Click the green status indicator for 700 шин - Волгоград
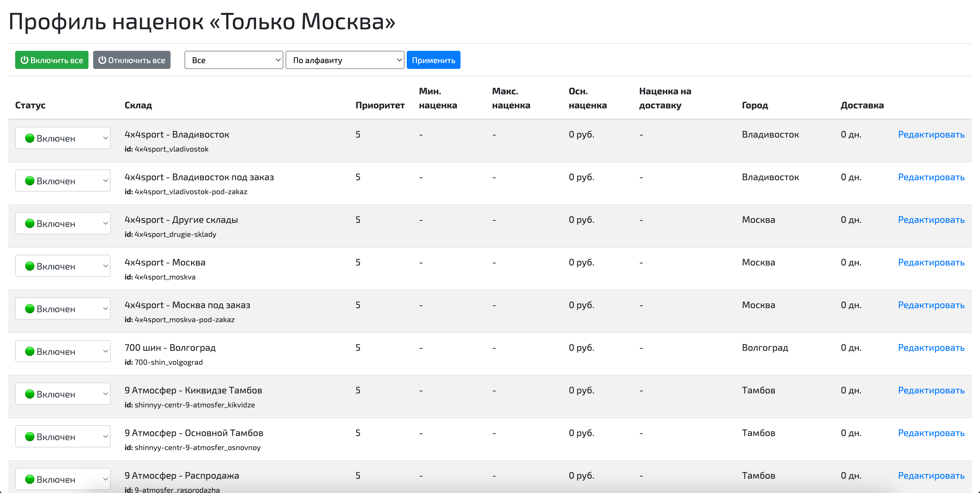Screen dimensions: 980x493 (30, 351)
